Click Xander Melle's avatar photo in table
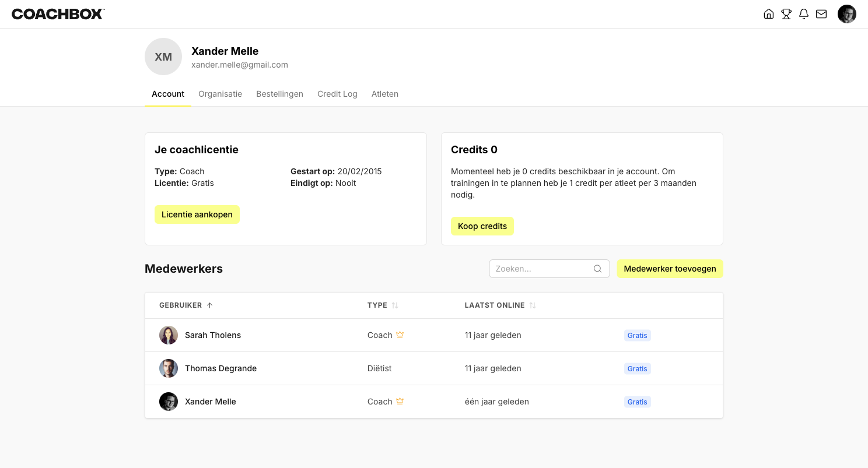The height and width of the screenshot is (468, 868). coord(169,402)
